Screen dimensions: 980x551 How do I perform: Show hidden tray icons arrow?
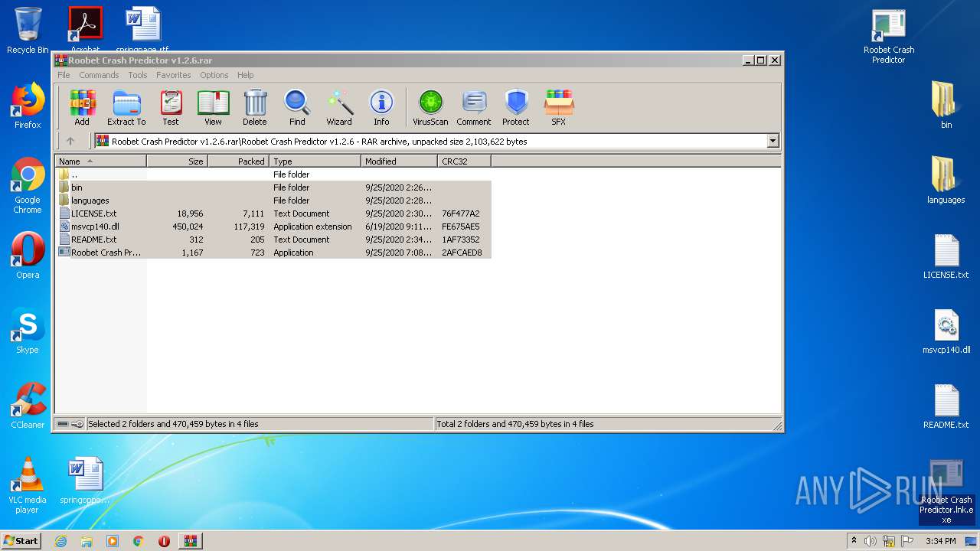coord(854,541)
